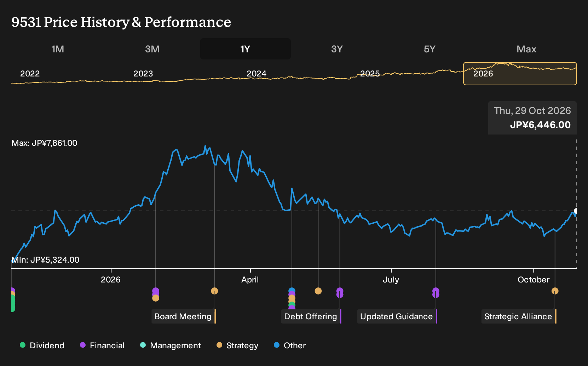588x366 pixels.
Task: Click the 'JP¥6,446.00' price in the tooltip
Action: 540,125
